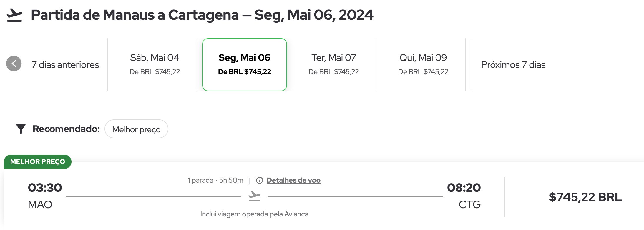Open the Detalhes de voo link
The image size is (644, 230).
pos(293,180)
